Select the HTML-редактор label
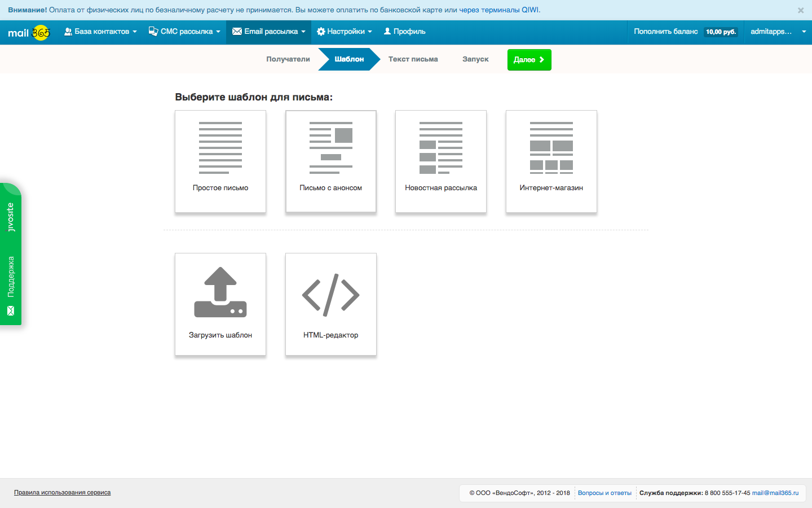The width and height of the screenshot is (812, 508). click(x=331, y=335)
